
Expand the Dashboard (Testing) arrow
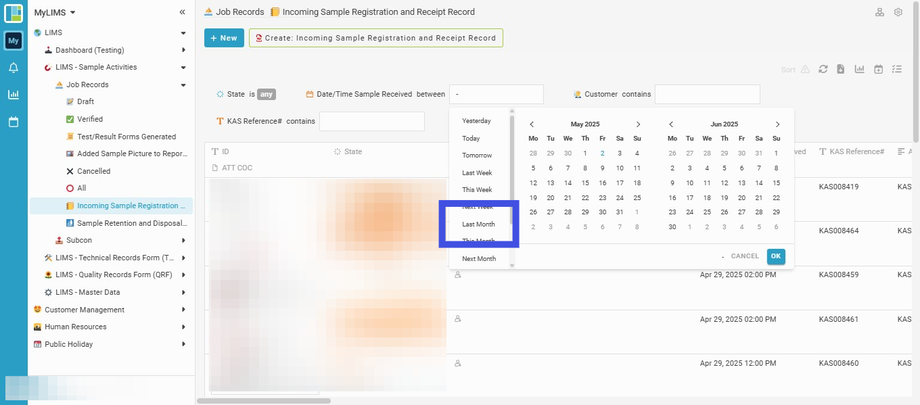click(183, 50)
